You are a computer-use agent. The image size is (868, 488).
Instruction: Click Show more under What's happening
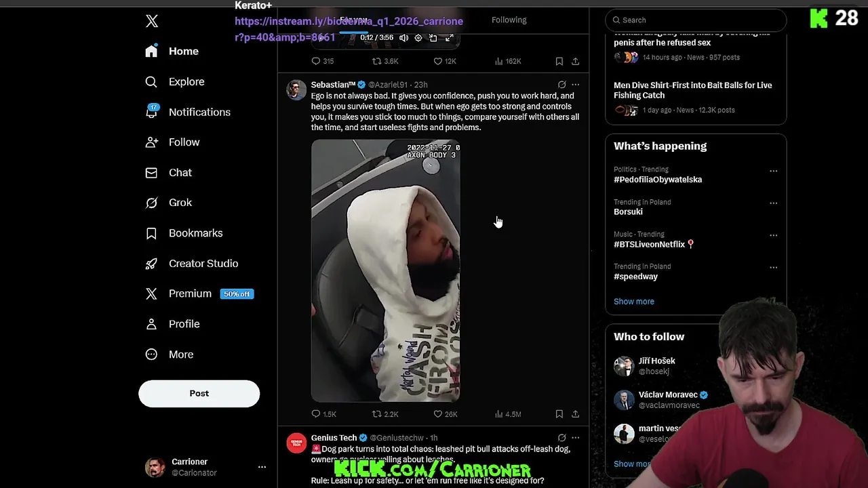634,302
